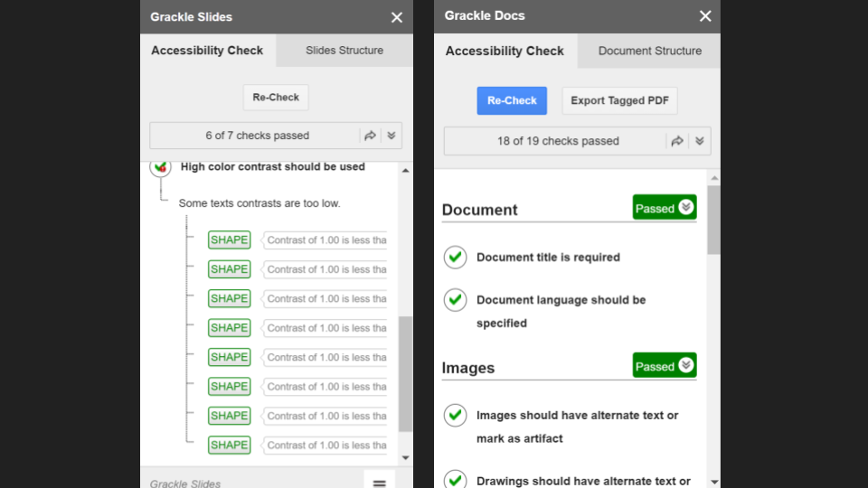Click the 'Some texts contrasts are too low' tree node
Screen dimensions: 868x488
259,203
